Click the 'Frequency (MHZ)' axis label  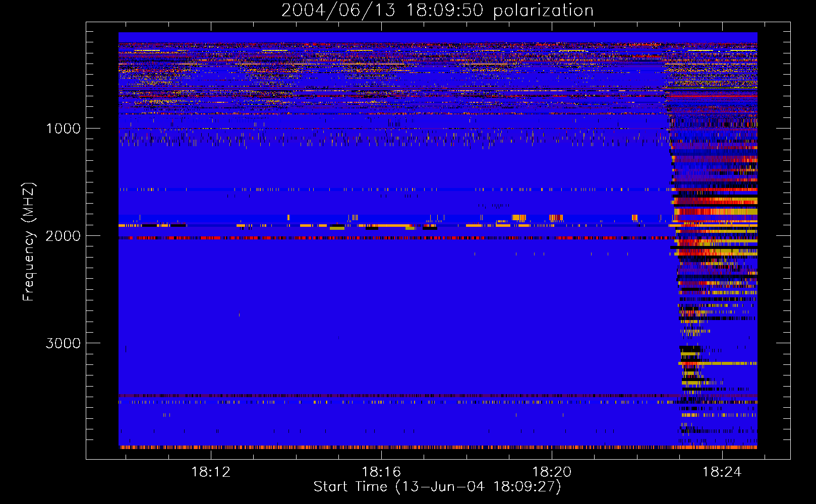(29, 242)
